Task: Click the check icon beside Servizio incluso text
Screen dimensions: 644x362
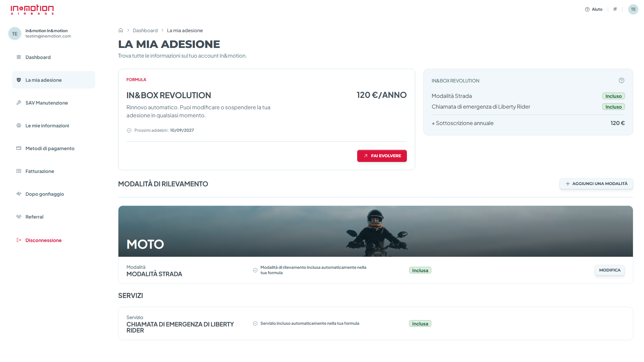Action: click(x=255, y=323)
